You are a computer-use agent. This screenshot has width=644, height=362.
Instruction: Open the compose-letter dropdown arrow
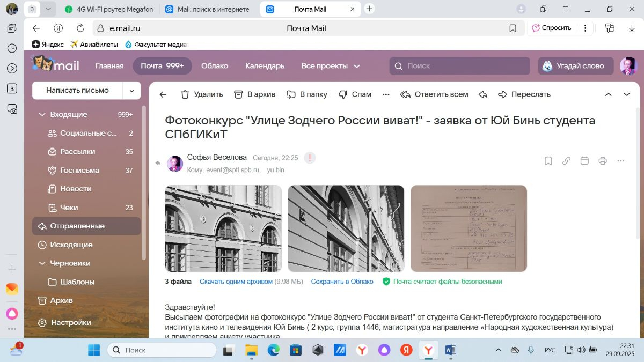coord(131,91)
